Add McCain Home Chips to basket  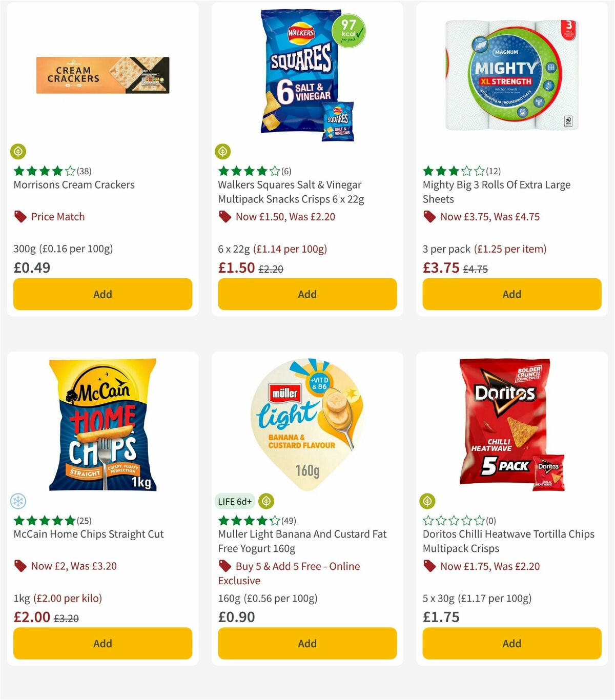point(102,643)
